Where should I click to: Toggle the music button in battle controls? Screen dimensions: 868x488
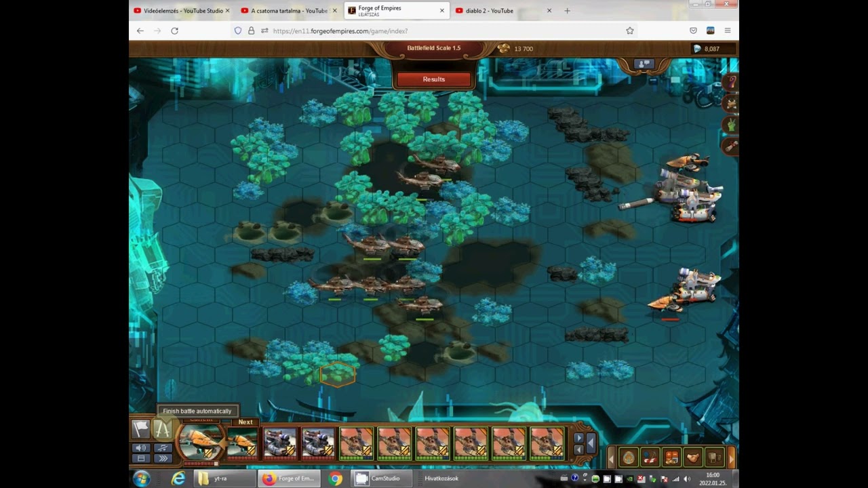pyautogui.click(x=163, y=448)
